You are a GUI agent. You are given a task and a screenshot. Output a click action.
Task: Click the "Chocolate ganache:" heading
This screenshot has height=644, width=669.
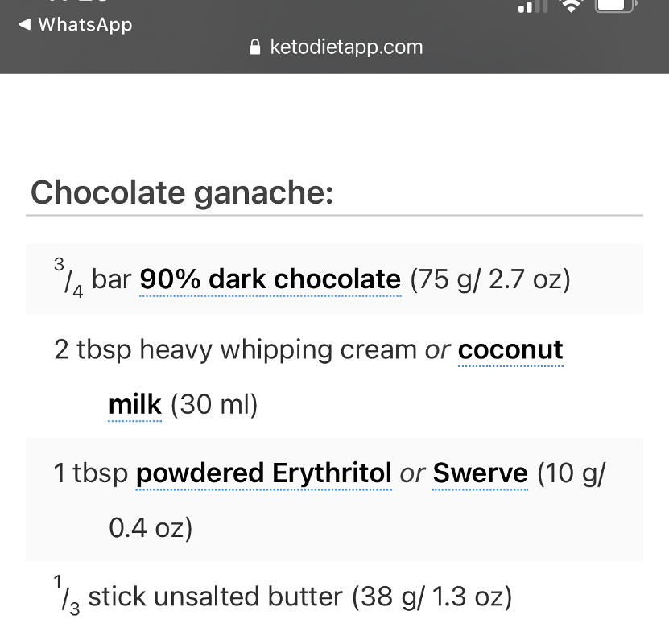(182, 193)
